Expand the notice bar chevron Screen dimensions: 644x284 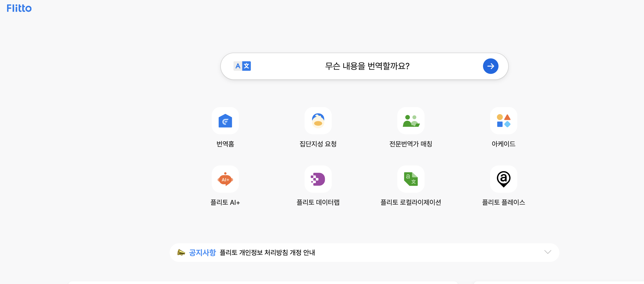(547, 252)
